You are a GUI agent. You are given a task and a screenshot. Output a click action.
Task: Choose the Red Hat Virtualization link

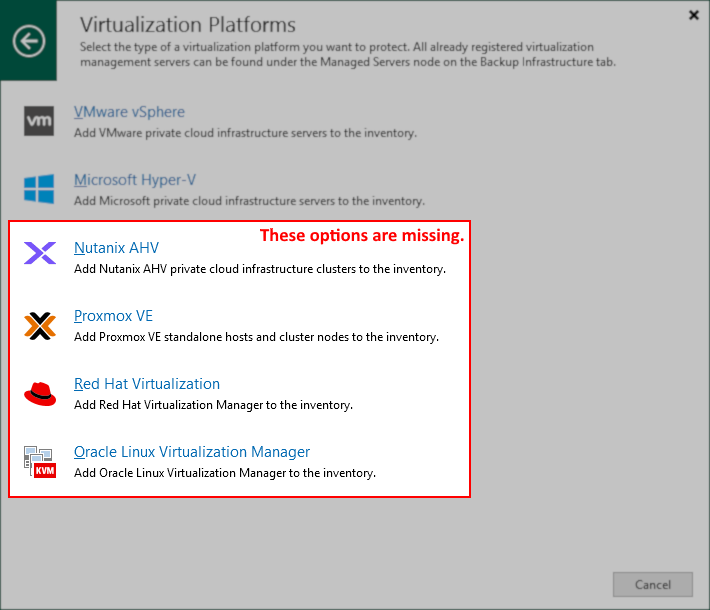click(147, 384)
